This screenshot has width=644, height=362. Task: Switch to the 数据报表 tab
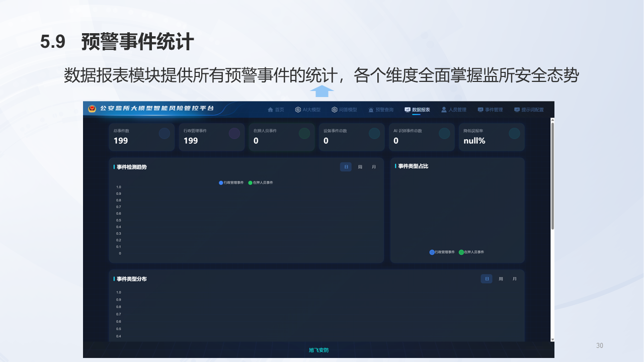click(417, 110)
